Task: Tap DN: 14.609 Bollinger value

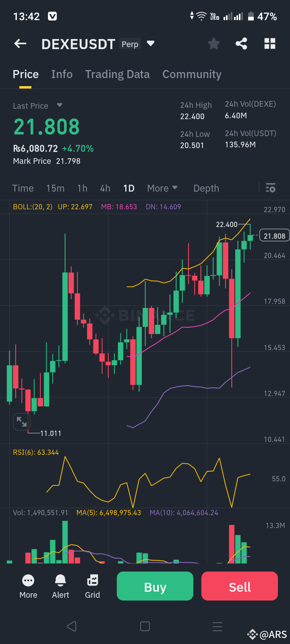Action: (x=163, y=206)
